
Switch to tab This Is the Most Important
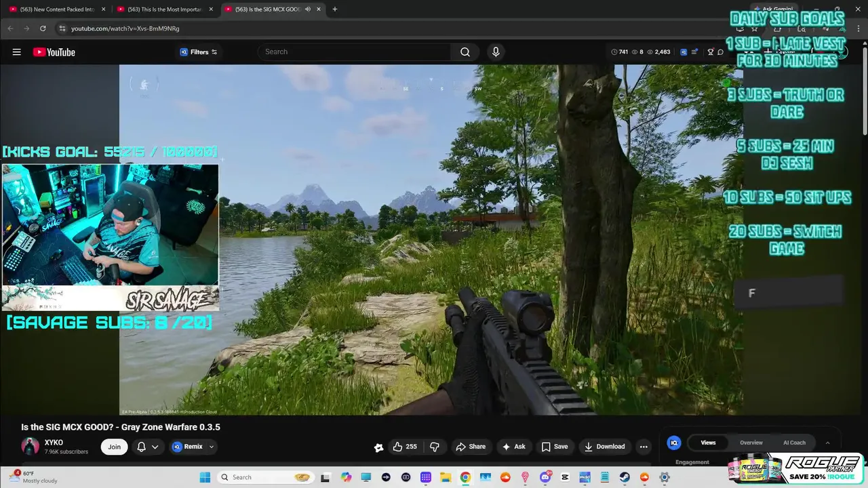tap(165, 9)
